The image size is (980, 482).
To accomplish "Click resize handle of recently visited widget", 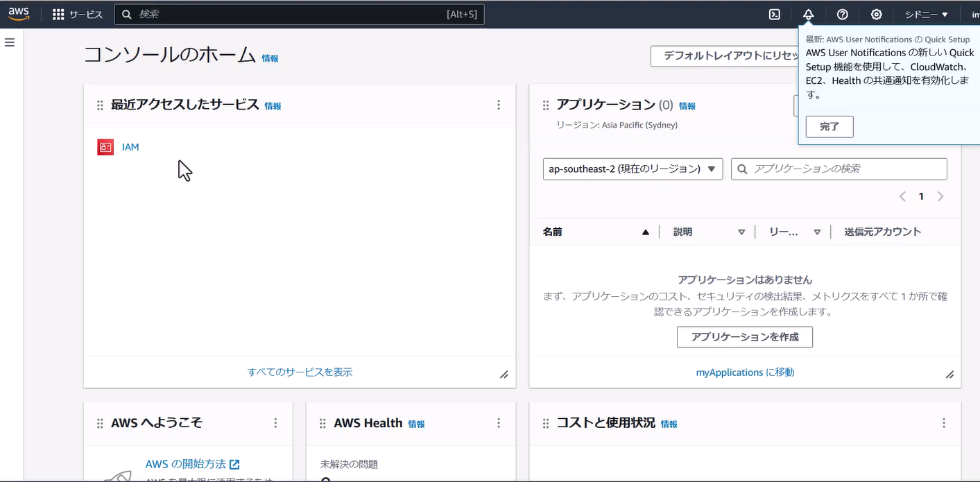I will coord(504,375).
